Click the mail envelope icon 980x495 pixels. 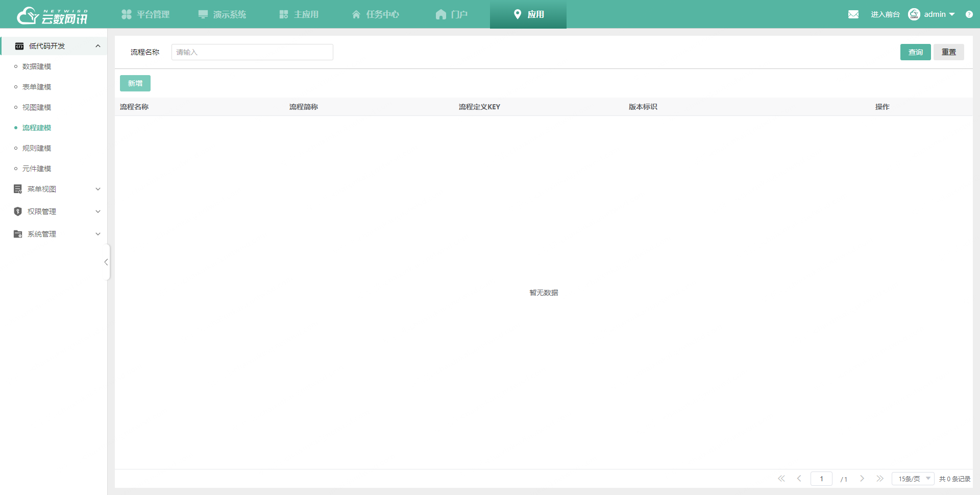click(853, 14)
